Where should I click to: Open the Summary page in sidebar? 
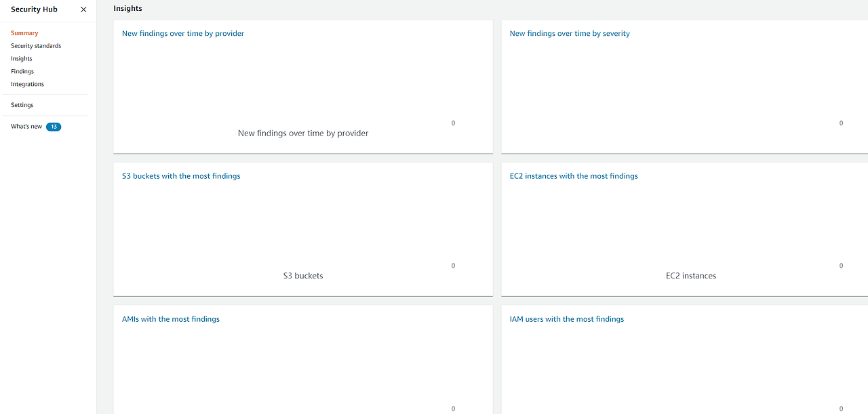click(24, 33)
